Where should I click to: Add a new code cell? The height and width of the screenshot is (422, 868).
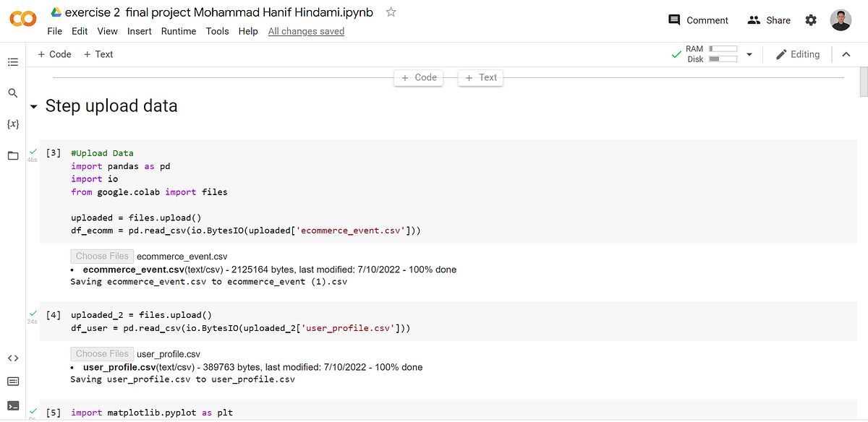pos(54,53)
